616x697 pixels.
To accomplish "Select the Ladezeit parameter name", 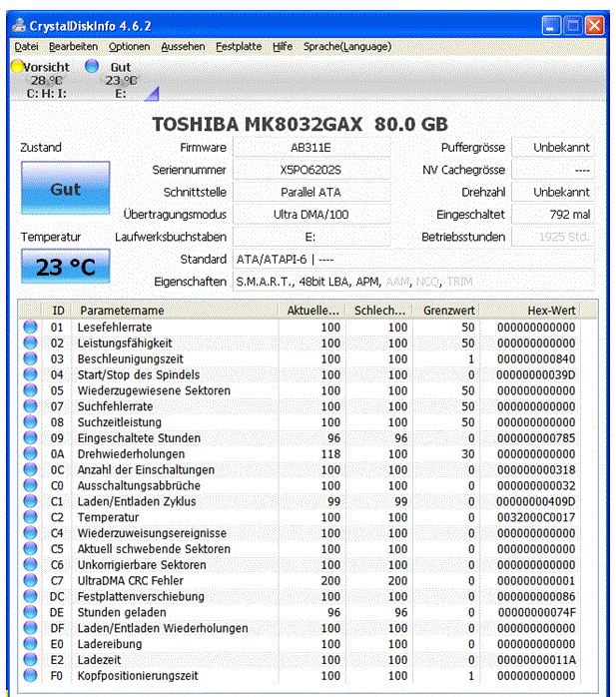I will [99, 660].
